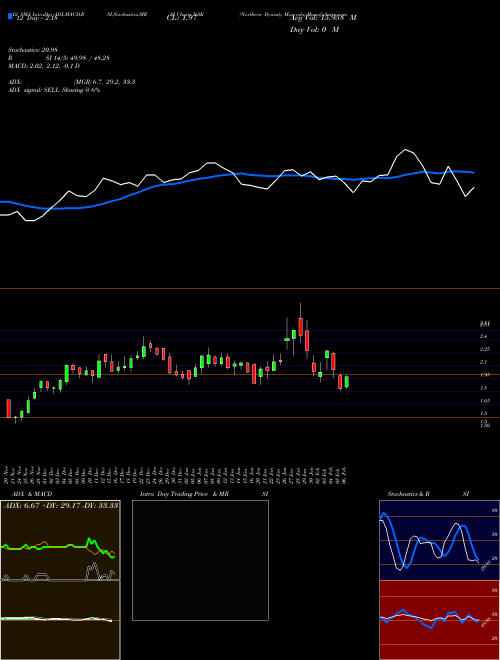Click the MACD lower sub-panel chart
This screenshot has width=500, height=660.
tap(60, 620)
